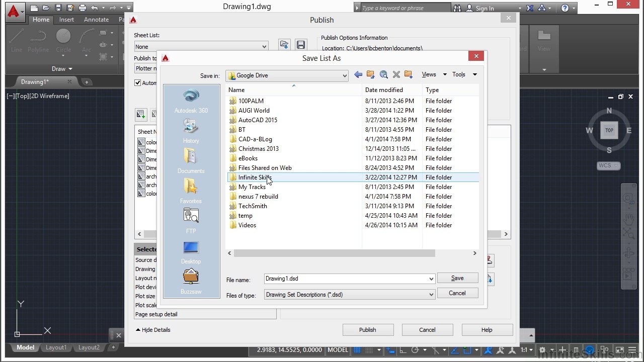Open the Files of type dropdown
The width and height of the screenshot is (644, 362).
click(x=350, y=295)
